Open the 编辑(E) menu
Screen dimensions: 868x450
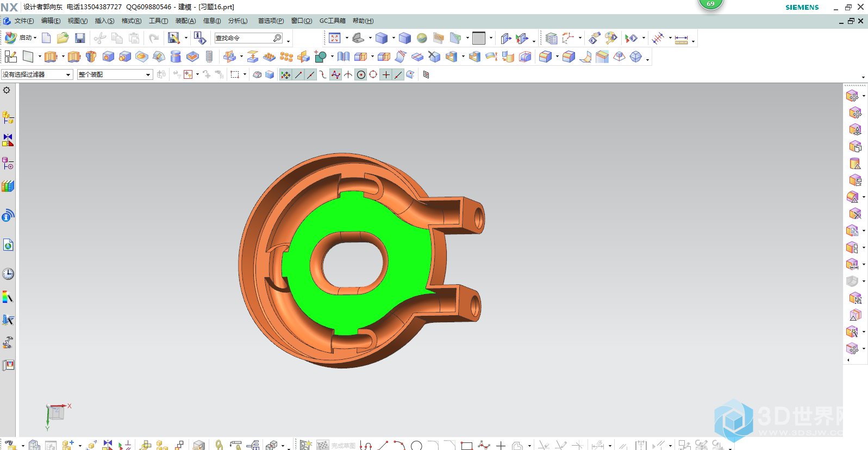coord(51,21)
